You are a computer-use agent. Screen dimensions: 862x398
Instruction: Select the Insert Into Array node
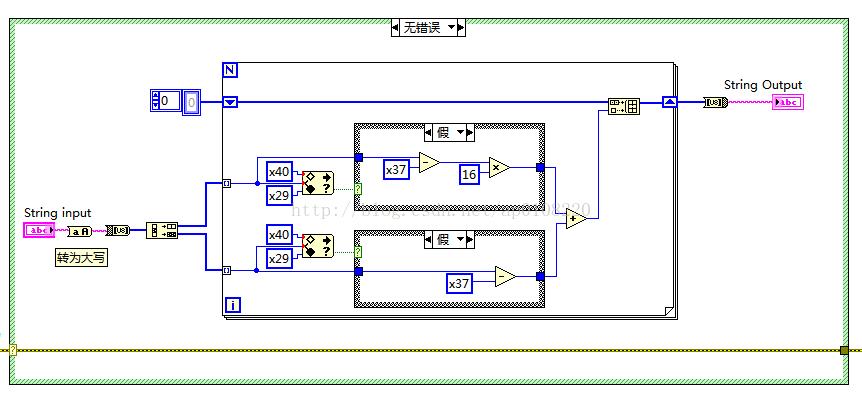623,106
